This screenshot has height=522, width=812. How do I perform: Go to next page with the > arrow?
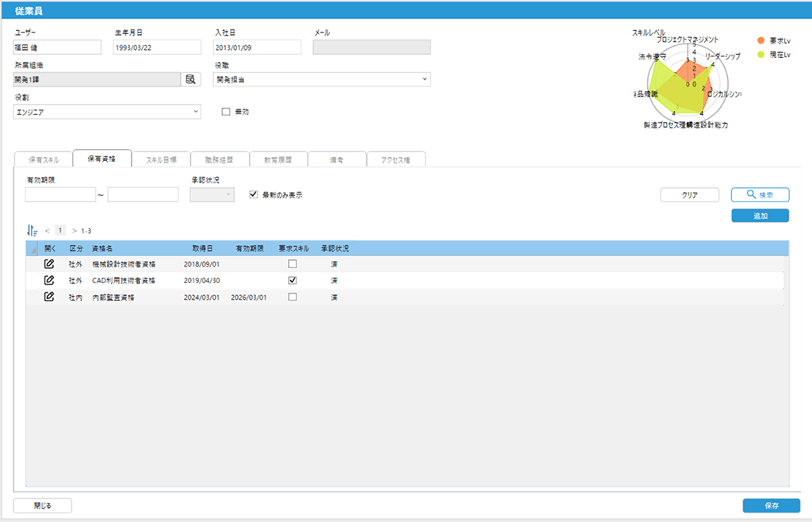(x=74, y=231)
